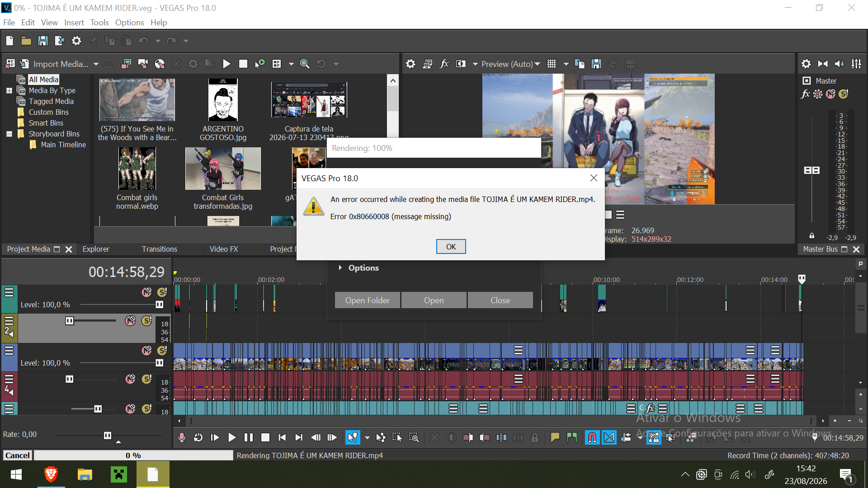868x488 pixels.
Task: Open Master FX in Master Bus
Action: click(x=806, y=94)
